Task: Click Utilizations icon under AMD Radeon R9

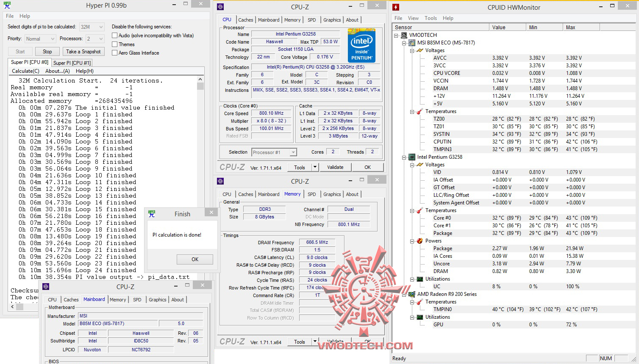Action: click(x=420, y=317)
